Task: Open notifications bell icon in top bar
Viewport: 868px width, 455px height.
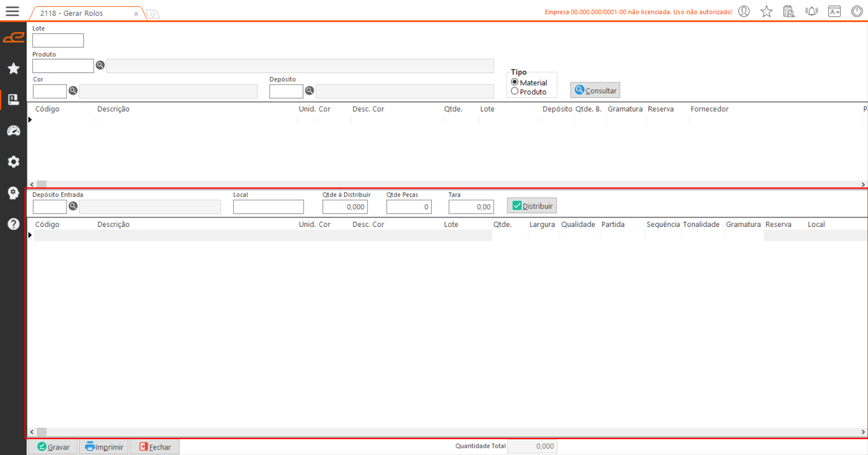Action: click(x=811, y=11)
